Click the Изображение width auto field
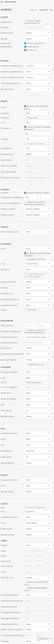 tap(30, 325)
